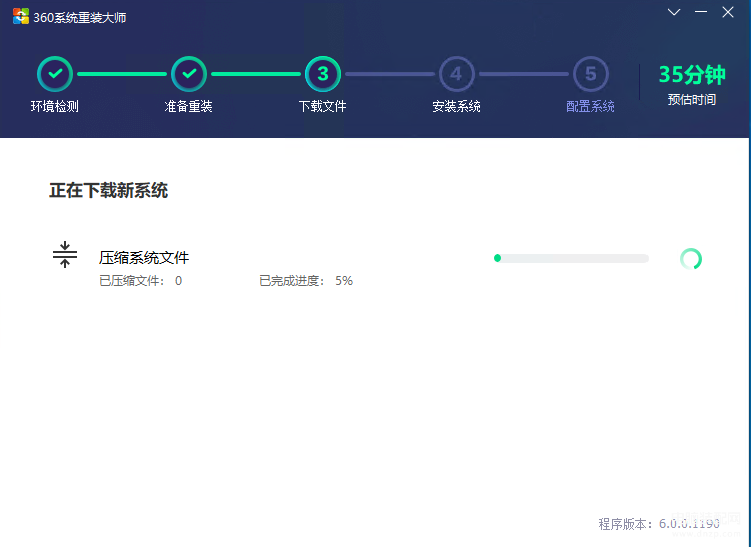Click the 配置系统 step label
This screenshot has width=751, height=547.
click(x=590, y=106)
